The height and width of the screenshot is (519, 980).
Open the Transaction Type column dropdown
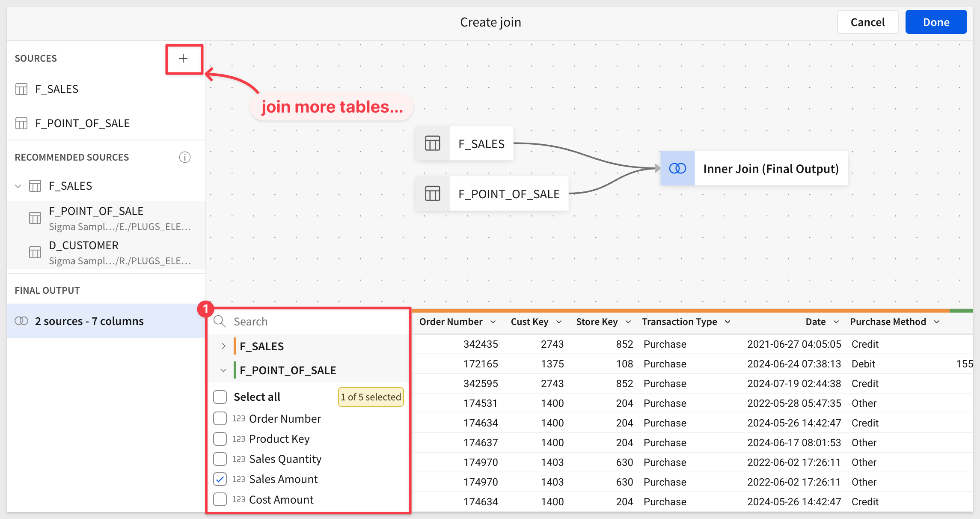pos(728,322)
